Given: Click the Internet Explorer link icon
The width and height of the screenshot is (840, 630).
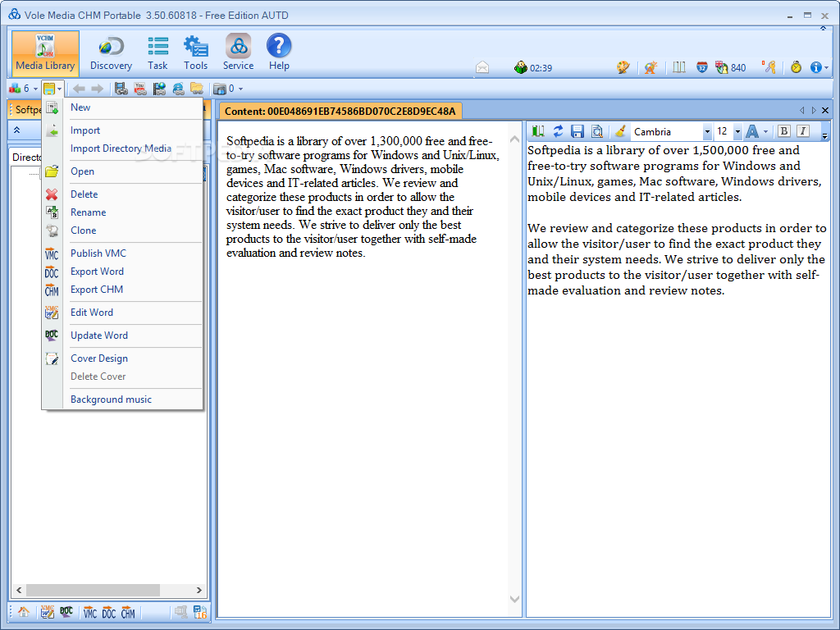Looking at the screenshot, I should (178, 89).
